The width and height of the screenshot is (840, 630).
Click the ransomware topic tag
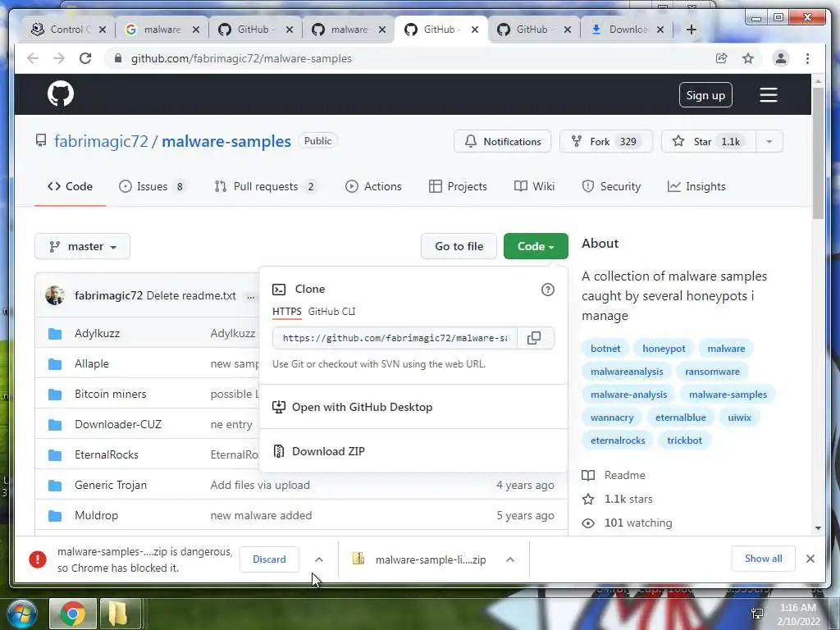pos(712,372)
